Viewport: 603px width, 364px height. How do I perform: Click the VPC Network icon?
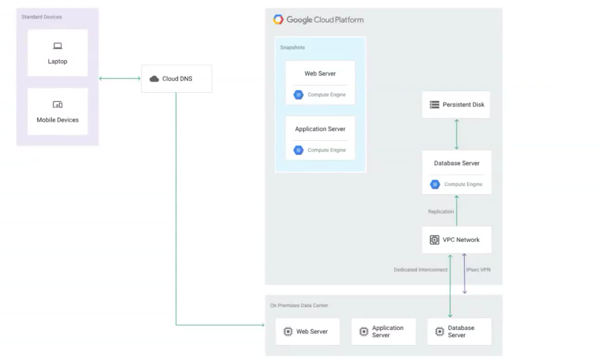click(x=434, y=240)
